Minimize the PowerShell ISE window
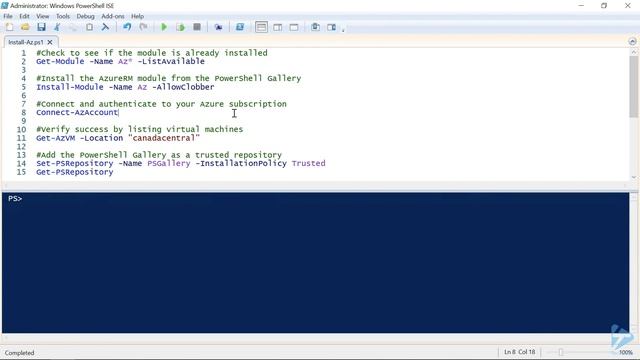Screen dimensions: 640x360 (x=581, y=6)
